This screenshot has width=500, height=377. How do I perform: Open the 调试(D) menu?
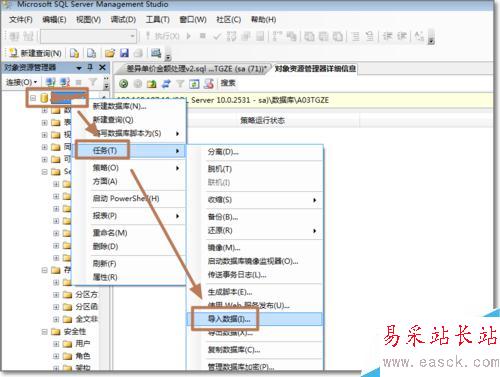pos(123,20)
